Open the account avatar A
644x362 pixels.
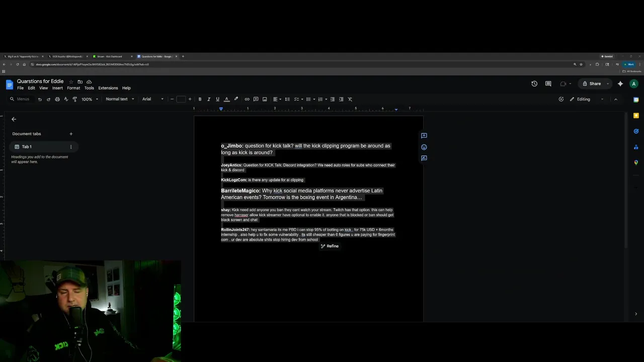634,84
